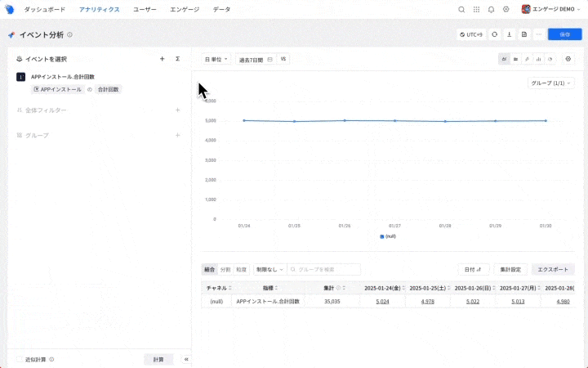Image resolution: width=588 pixels, height=368 pixels.
Task: Open the 合計回数 metric selector
Action: [x=109, y=89]
